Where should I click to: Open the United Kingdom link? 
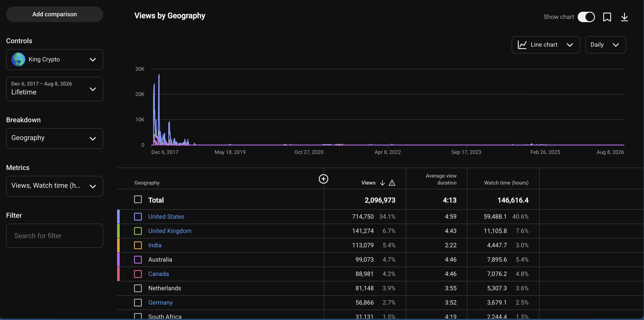coord(170,231)
